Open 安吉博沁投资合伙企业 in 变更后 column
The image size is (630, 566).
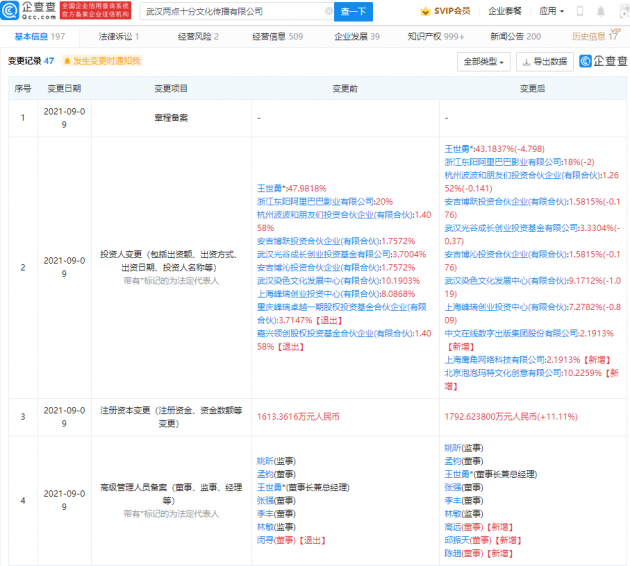tap(505, 254)
